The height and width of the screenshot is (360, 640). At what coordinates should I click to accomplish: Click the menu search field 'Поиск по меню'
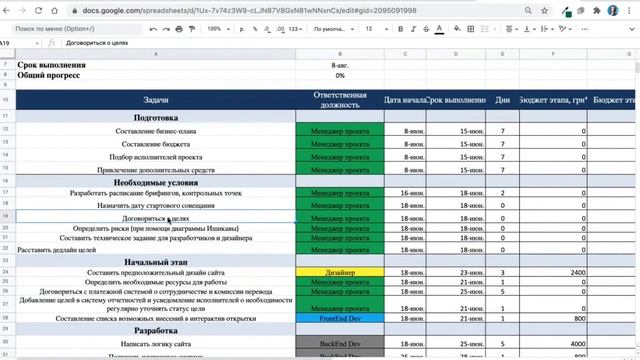(76, 29)
